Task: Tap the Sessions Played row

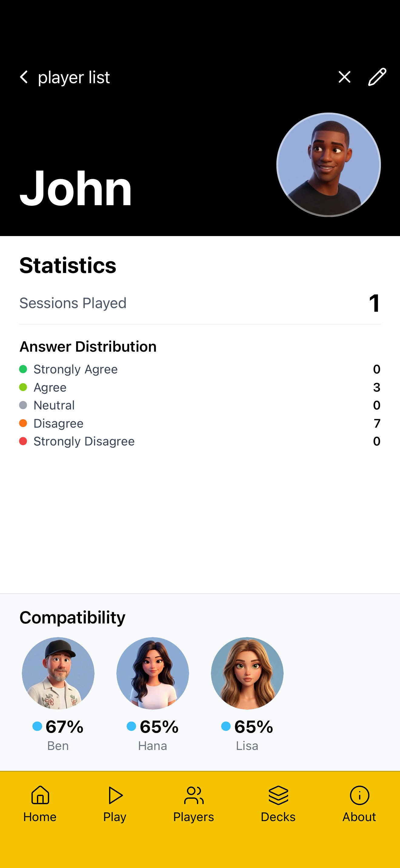Action: pos(200,303)
